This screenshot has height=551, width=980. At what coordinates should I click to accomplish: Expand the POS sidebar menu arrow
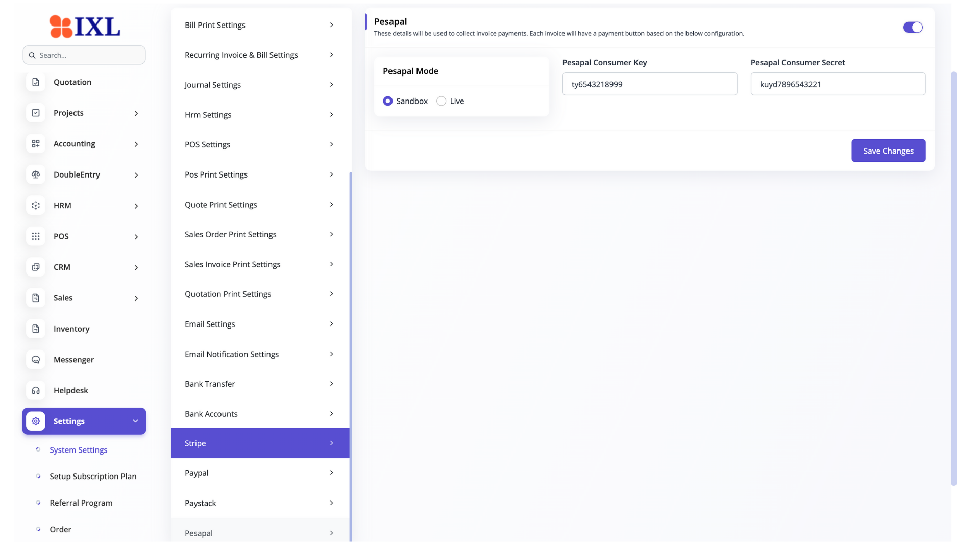click(x=136, y=237)
